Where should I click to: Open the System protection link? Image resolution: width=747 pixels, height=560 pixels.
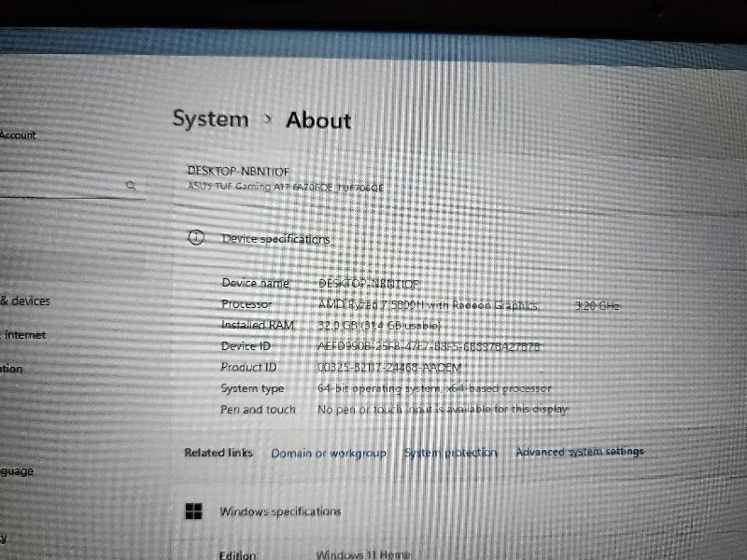click(451, 453)
